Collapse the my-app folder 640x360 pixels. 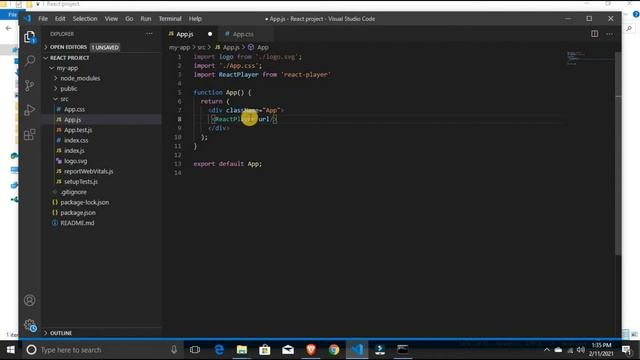tap(67, 68)
